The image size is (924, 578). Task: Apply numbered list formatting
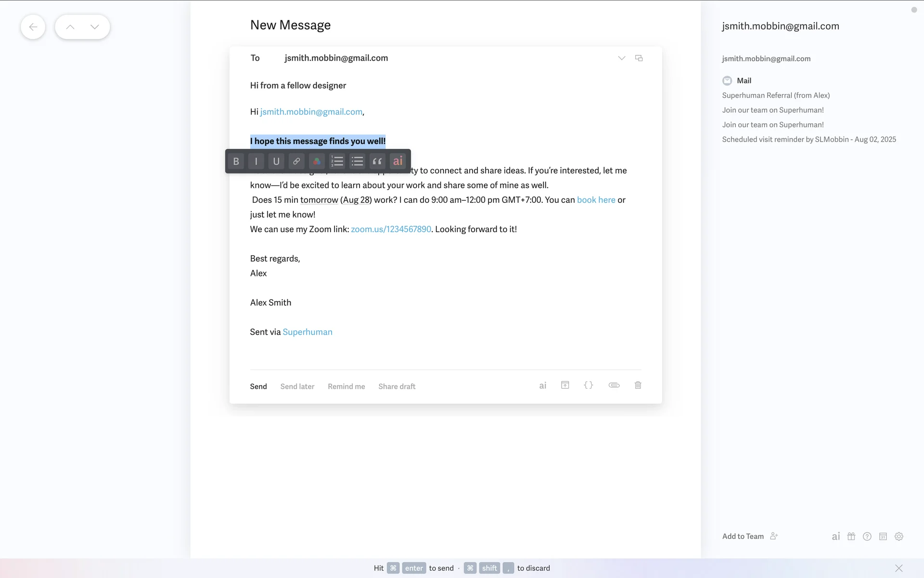pos(337,161)
